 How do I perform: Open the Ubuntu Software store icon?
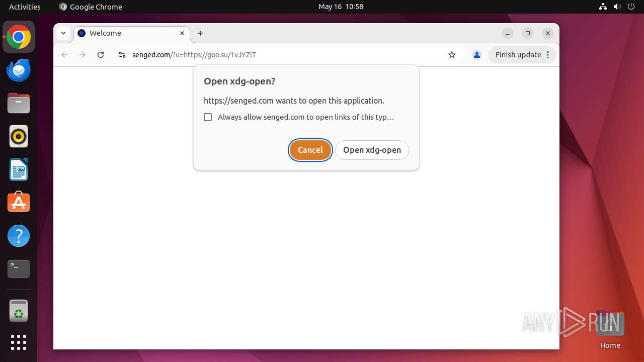pyautogui.click(x=19, y=203)
